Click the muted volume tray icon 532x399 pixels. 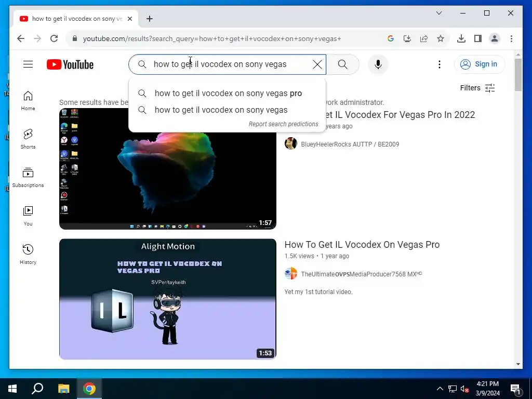(465, 389)
